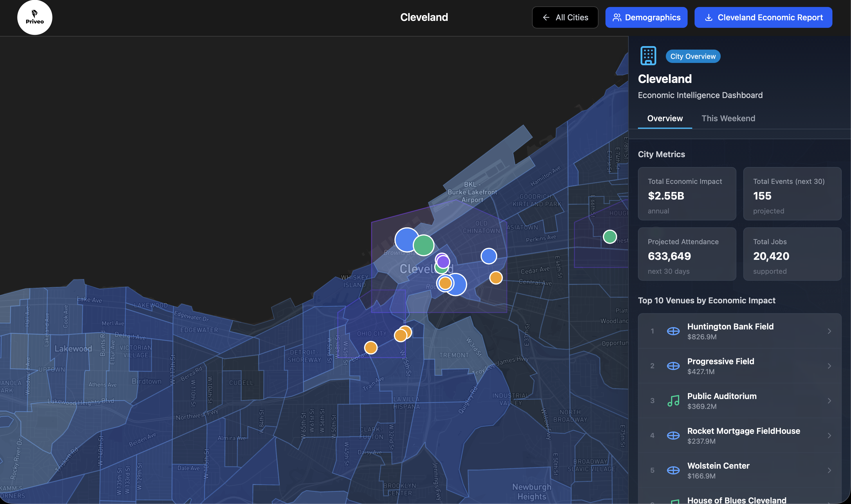Open the Wolstein Center row chevron
This screenshot has height=504, width=851.
click(x=829, y=470)
